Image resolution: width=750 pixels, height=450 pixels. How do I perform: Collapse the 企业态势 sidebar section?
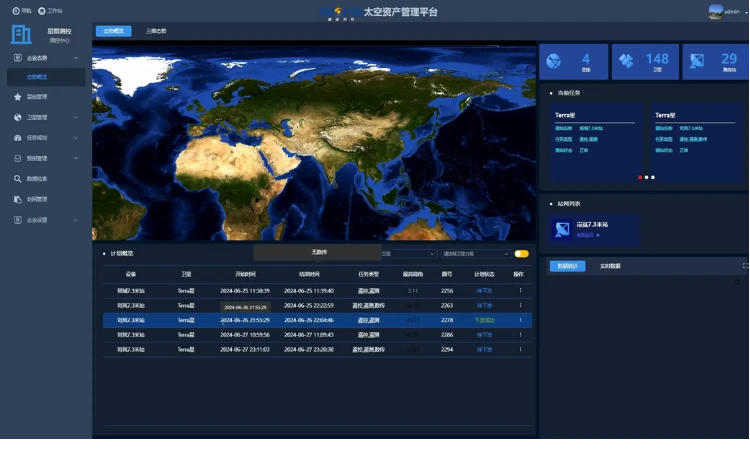point(76,58)
